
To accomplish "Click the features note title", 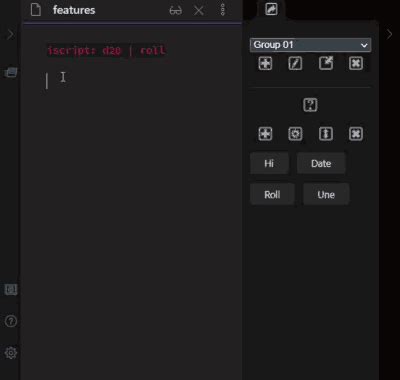I will click(x=74, y=10).
